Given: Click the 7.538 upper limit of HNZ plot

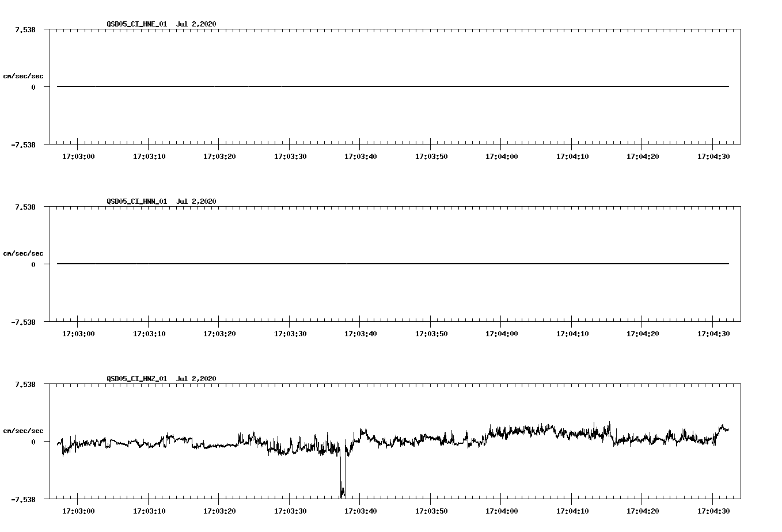Looking at the screenshot, I should point(25,384).
